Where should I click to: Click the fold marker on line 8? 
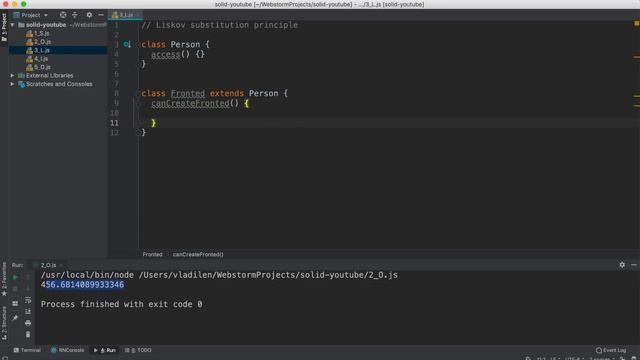click(x=138, y=93)
